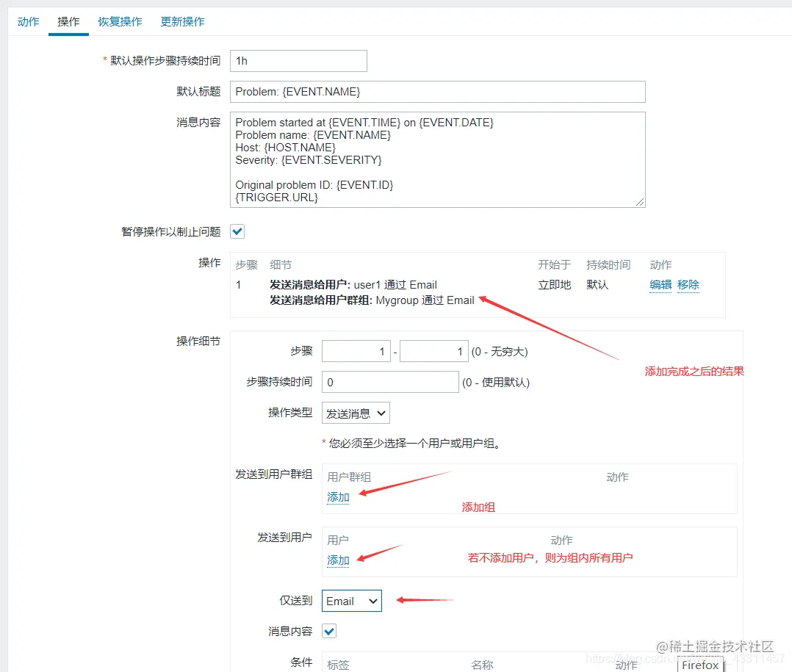792x672 pixels.
Task: 选中「默认标题」输入框
Action: pyautogui.click(x=437, y=91)
